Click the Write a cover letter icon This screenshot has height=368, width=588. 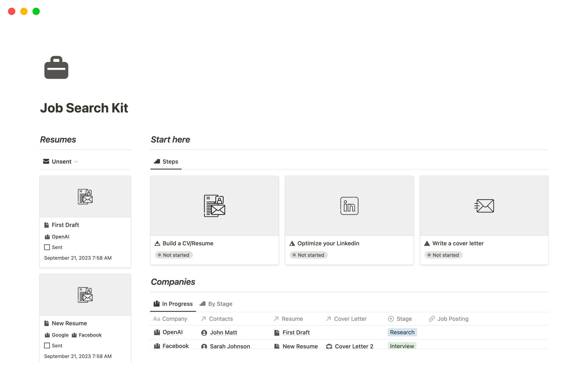484,205
